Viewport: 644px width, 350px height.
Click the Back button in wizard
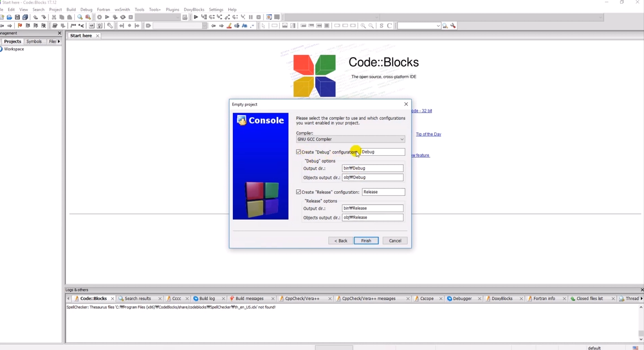tap(341, 241)
